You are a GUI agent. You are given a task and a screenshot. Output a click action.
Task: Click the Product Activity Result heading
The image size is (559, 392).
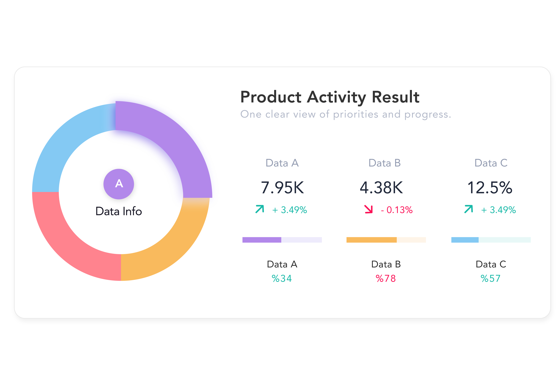(x=330, y=97)
